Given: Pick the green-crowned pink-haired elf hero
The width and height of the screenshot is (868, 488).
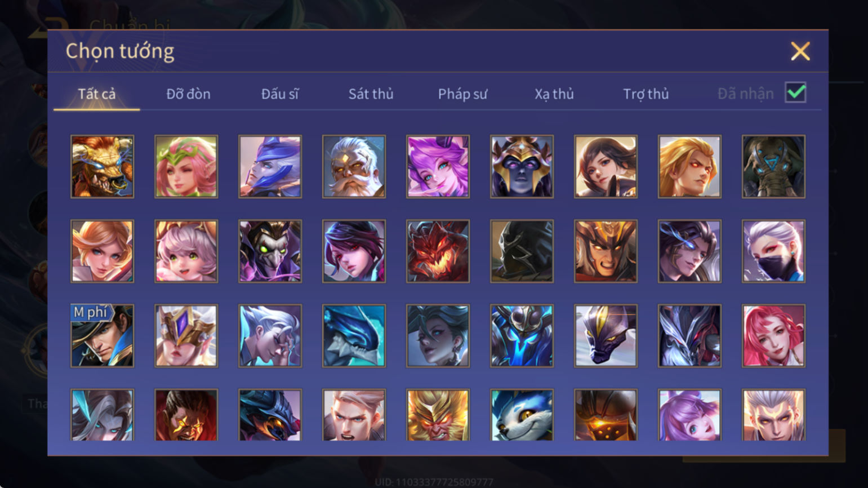Looking at the screenshot, I should click(186, 166).
